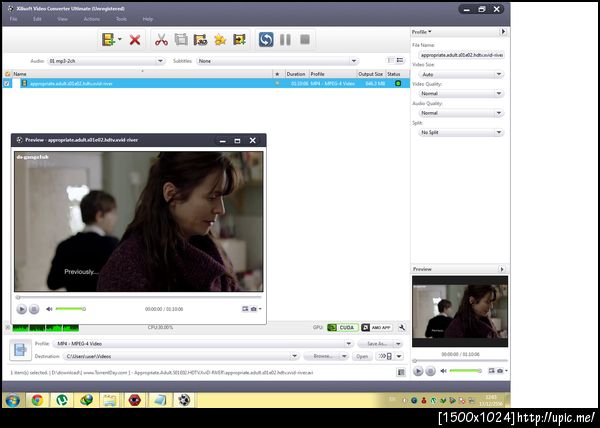
Task: Click the Browse... button
Action: 322,356
